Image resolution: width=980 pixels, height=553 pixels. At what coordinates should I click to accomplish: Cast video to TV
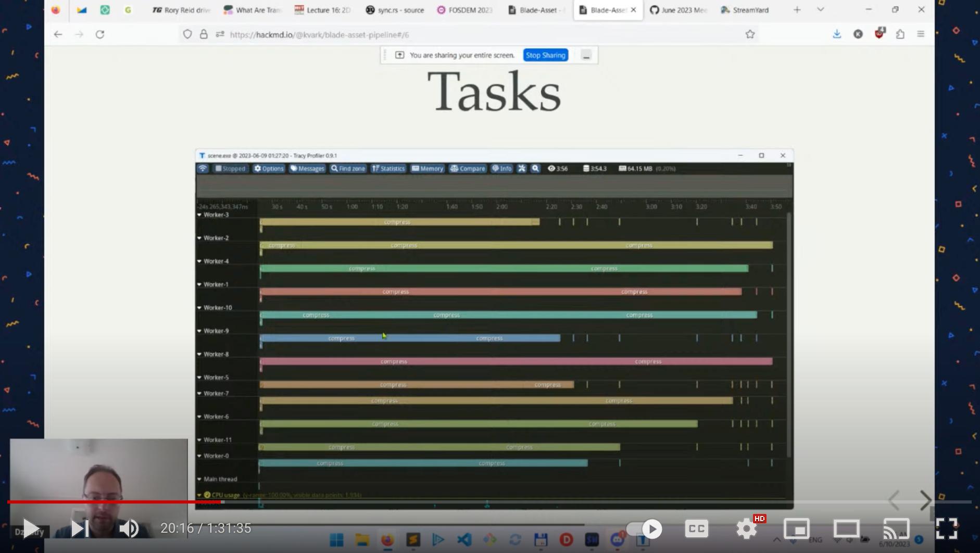pos(896,529)
